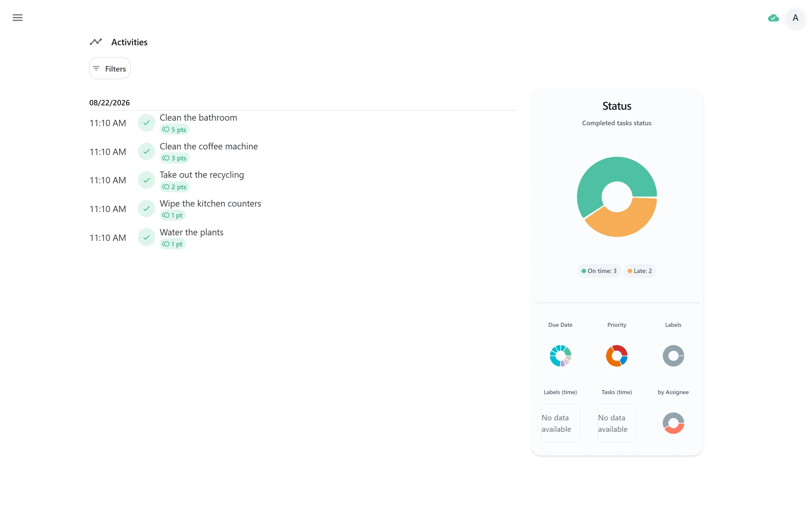Click the by Assignee label
This screenshot has width=812, height=508.
pos(673,392)
